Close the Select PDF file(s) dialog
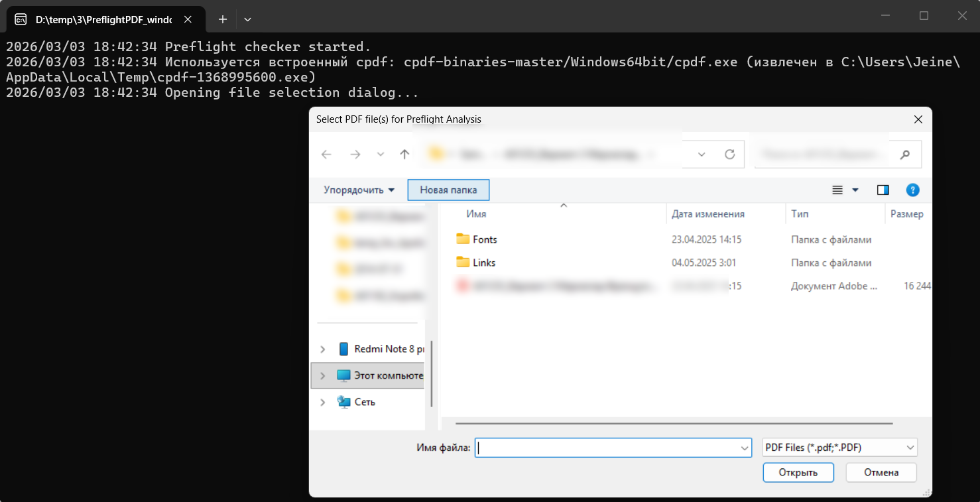Screen dimensions: 980x502 click(918, 119)
